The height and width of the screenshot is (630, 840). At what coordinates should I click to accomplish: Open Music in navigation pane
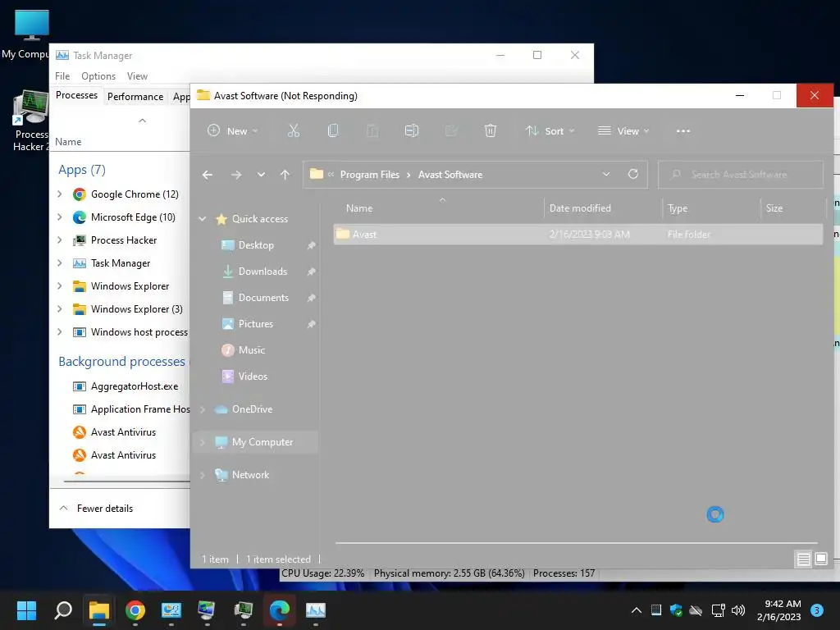pos(251,349)
